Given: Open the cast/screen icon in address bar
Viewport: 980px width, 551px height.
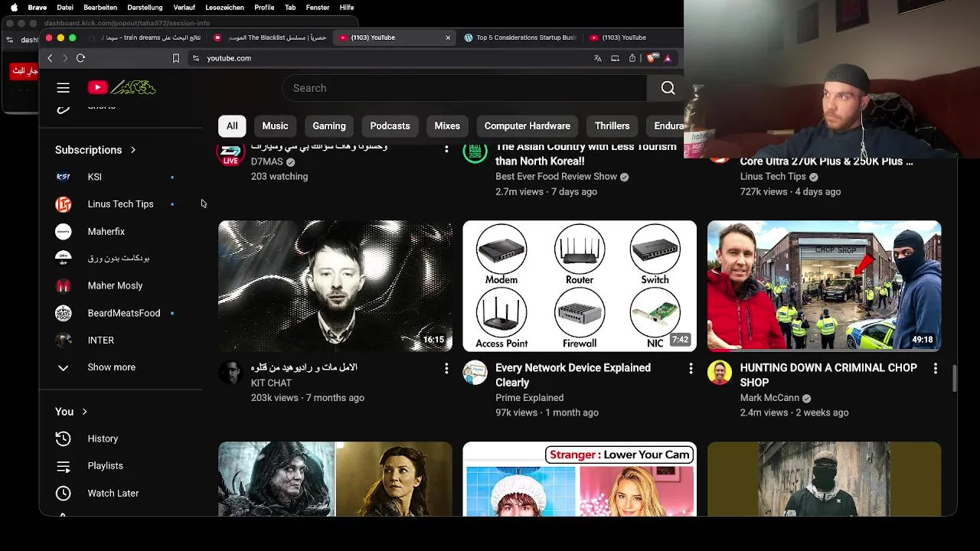Looking at the screenshot, I should point(615,58).
